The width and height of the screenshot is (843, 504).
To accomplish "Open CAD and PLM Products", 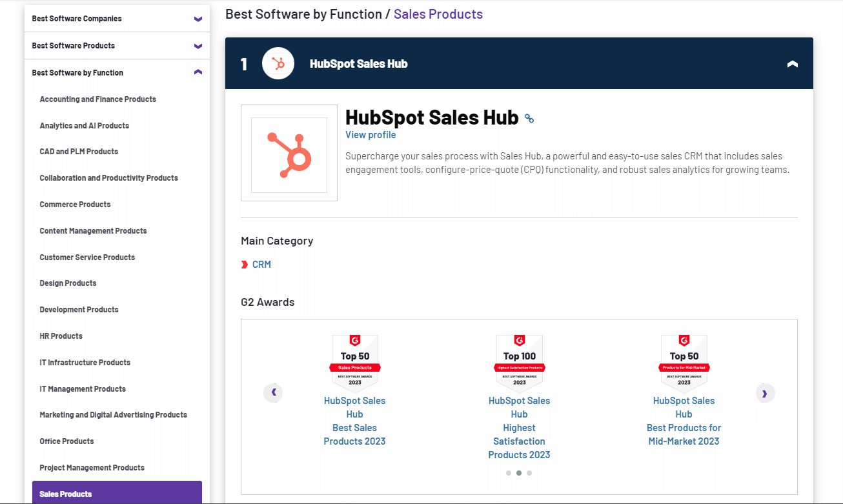I will [79, 152].
